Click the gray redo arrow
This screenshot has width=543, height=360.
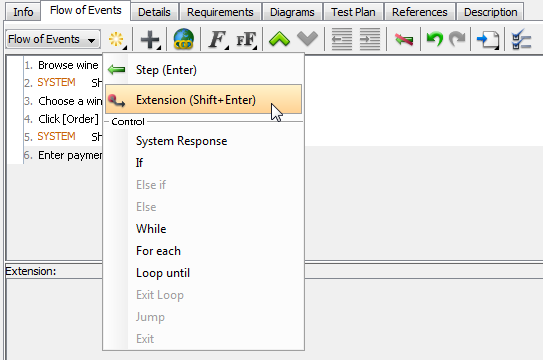coord(457,39)
